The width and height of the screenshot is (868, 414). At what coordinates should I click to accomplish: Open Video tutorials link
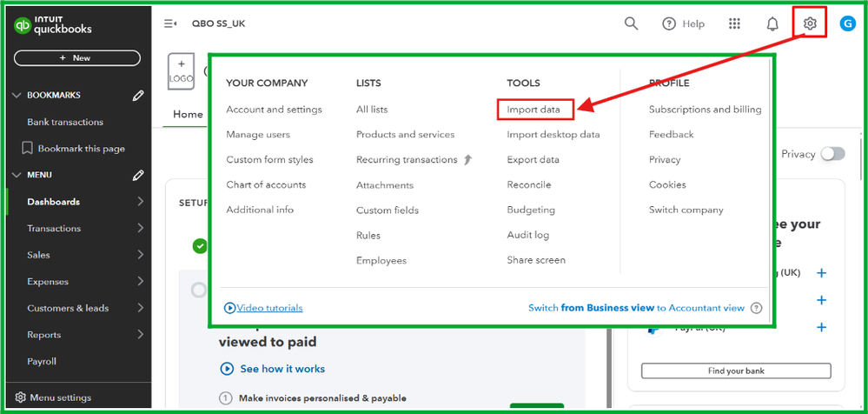pyautogui.click(x=269, y=308)
